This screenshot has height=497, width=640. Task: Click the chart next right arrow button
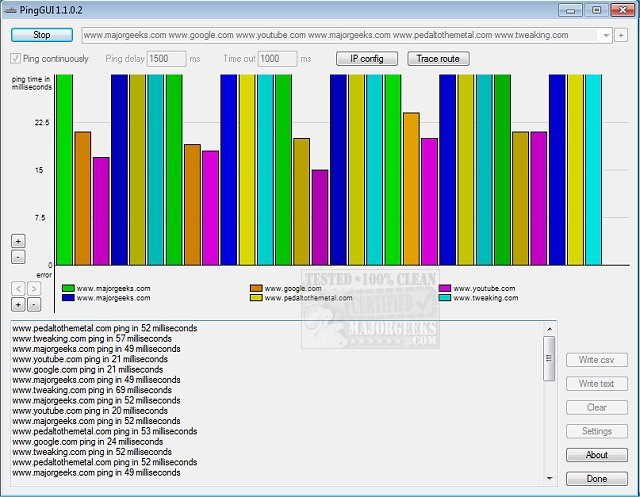tap(34, 289)
